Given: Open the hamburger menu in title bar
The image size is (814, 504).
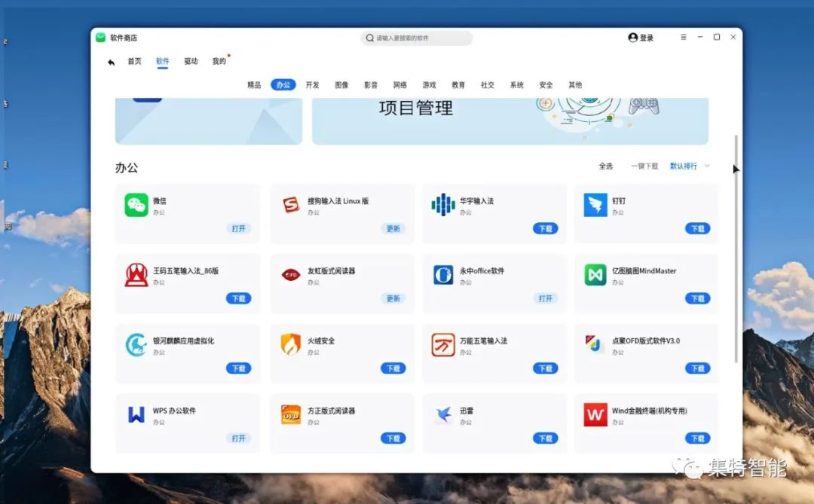Looking at the screenshot, I should click(684, 38).
